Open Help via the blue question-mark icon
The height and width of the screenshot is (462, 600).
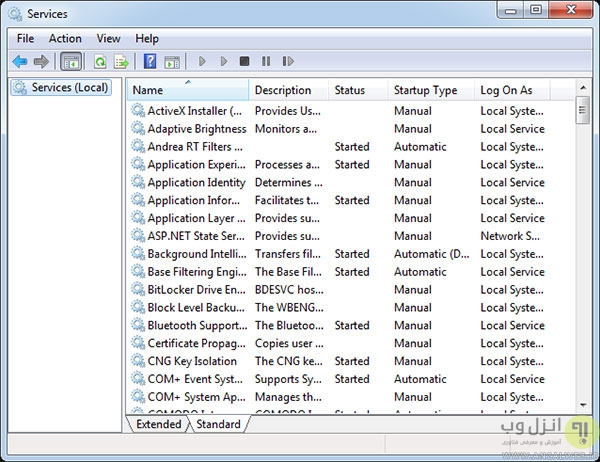(x=150, y=62)
